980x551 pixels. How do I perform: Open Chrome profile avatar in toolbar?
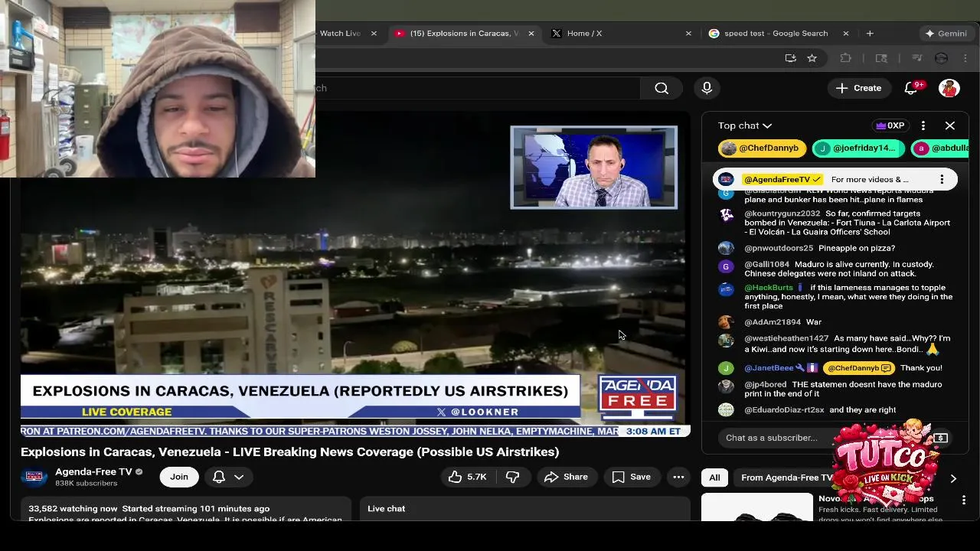(942, 58)
